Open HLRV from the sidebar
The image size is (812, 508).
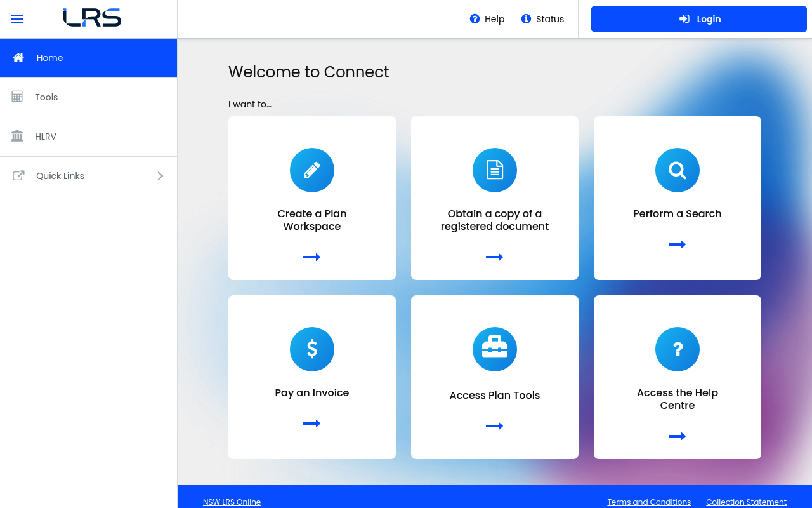pos(88,137)
